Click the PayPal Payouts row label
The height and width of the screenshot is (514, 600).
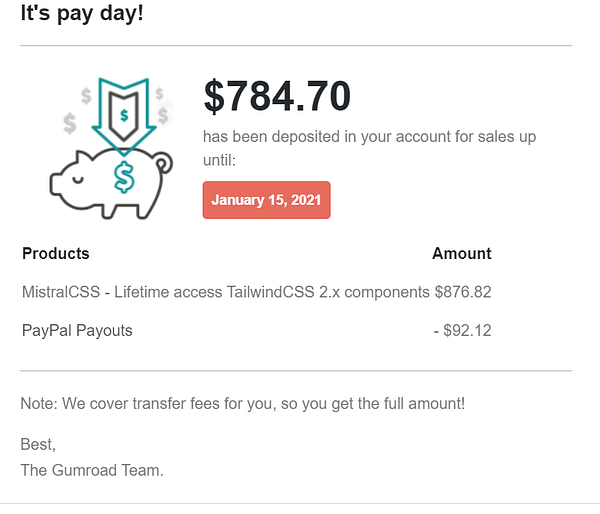click(x=77, y=330)
